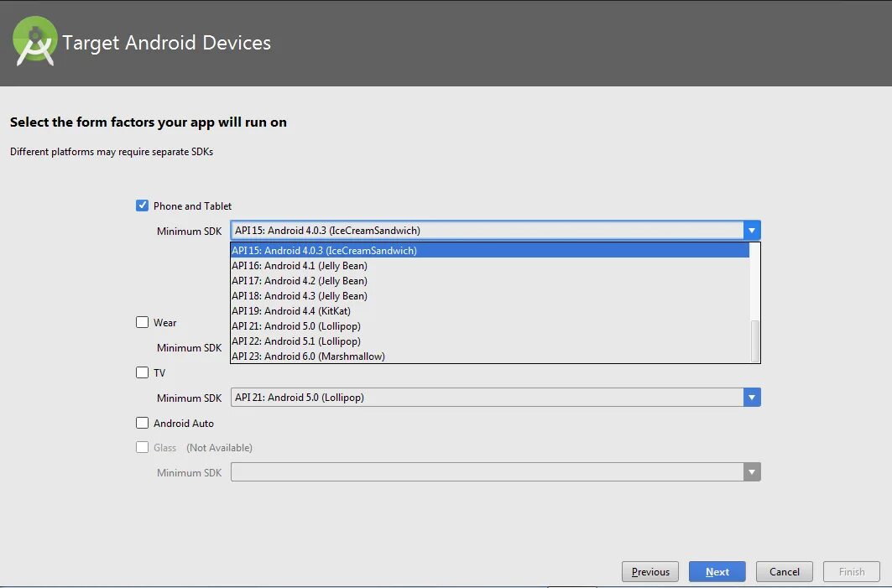Viewport: 892px width, 588px height.
Task: Select API 19: Android 4.4 (KitKat)
Action: (x=490, y=310)
